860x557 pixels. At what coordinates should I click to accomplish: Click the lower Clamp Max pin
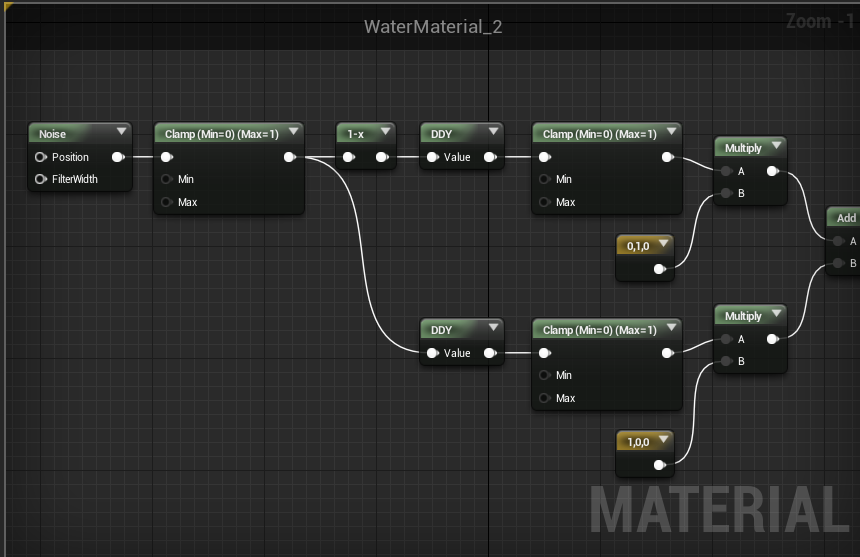pyautogui.click(x=545, y=398)
